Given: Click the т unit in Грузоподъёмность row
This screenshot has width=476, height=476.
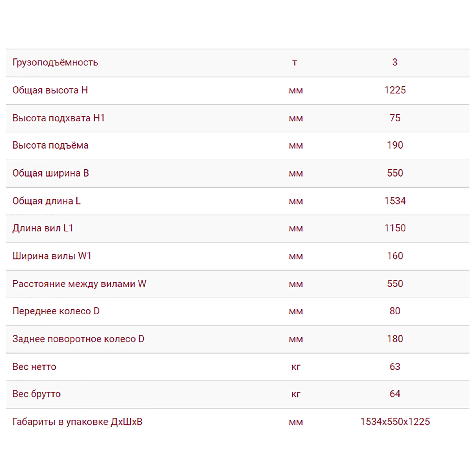Looking at the screenshot, I should (x=295, y=63).
